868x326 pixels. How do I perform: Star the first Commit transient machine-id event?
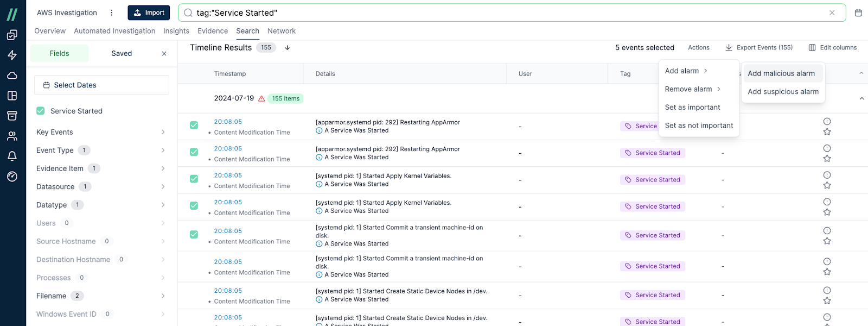pyautogui.click(x=827, y=241)
